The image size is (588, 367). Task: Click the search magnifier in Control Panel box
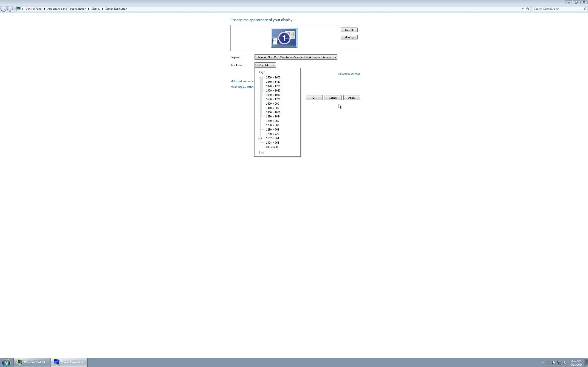[x=585, y=9]
